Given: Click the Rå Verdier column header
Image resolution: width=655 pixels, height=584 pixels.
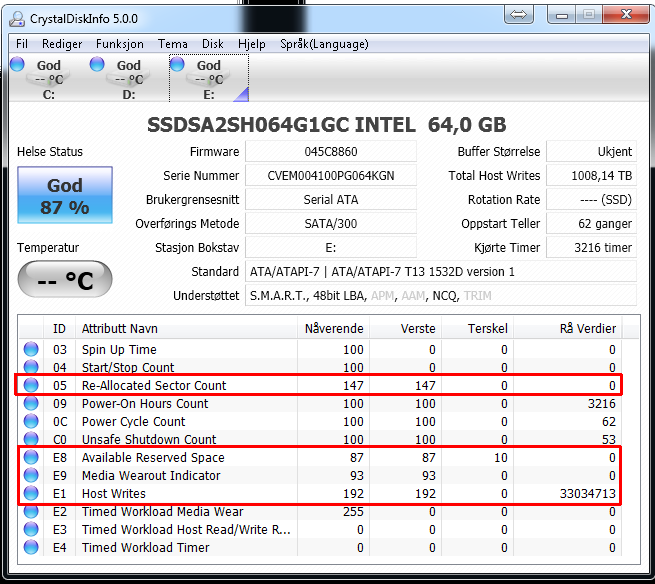Looking at the screenshot, I should (568, 328).
